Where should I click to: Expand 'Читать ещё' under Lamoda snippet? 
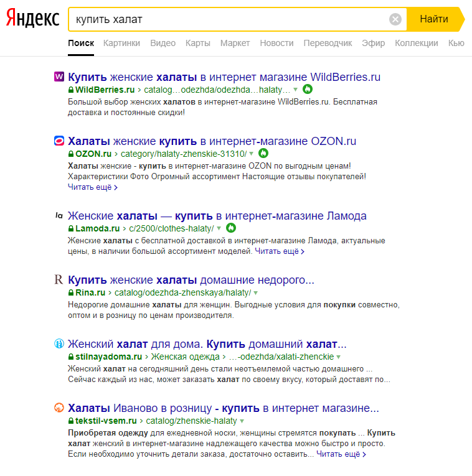click(280, 251)
